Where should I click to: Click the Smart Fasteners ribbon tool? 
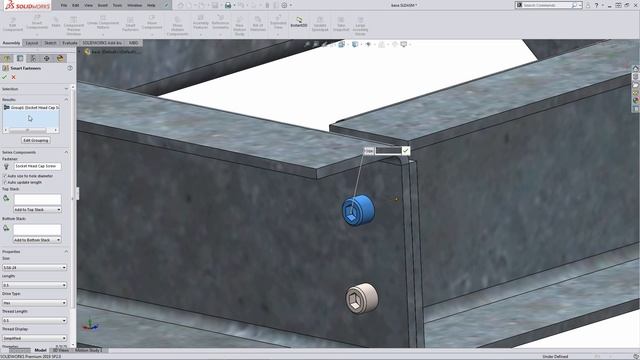[x=130, y=24]
